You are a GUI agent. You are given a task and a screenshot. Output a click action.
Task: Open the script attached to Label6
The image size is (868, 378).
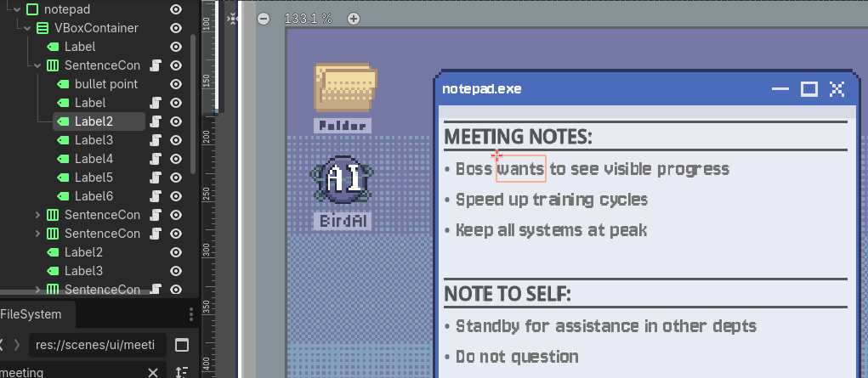point(156,196)
